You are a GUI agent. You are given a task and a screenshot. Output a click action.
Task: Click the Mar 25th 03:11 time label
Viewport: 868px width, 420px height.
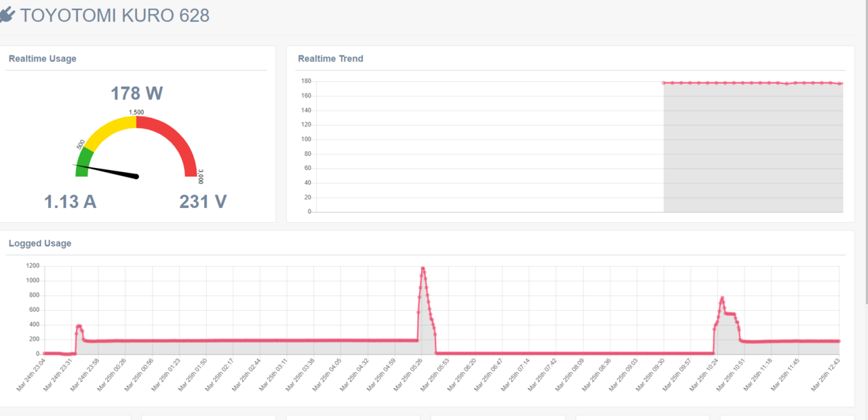click(273, 374)
